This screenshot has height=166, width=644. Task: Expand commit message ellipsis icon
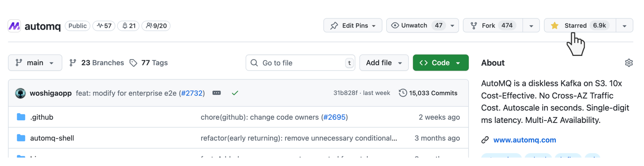coord(216,93)
